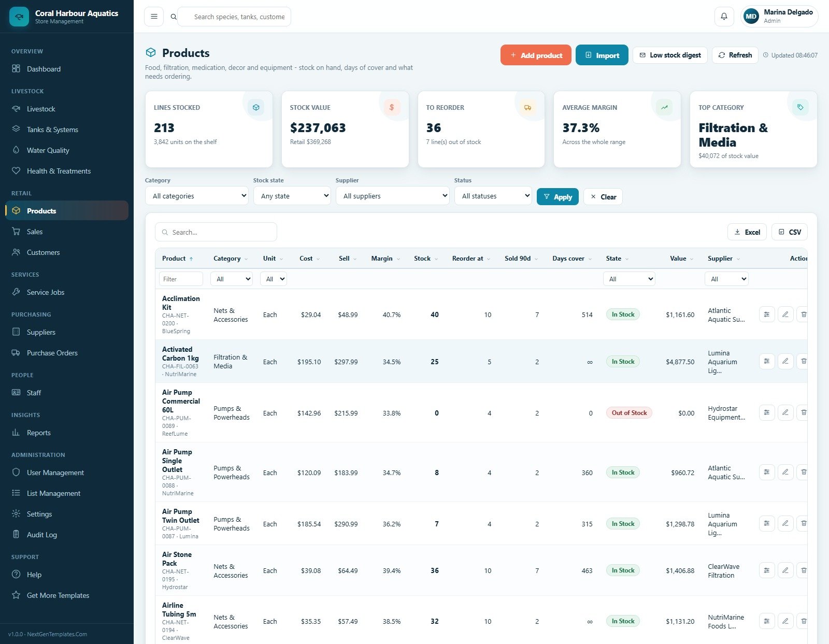Open the Any state dropdown
829x644 pixels.
292,196
